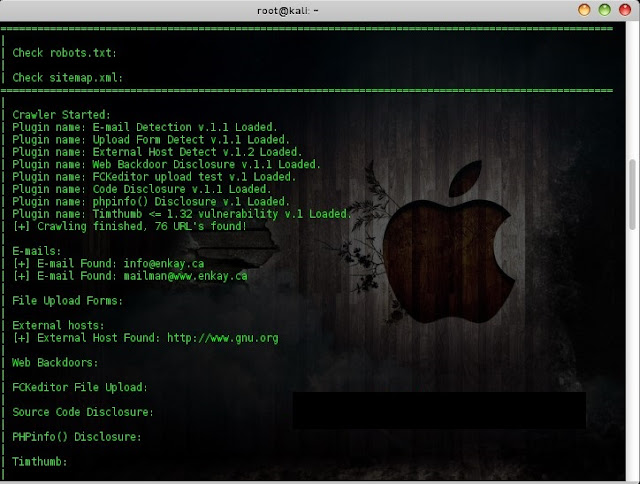Click the 'E-mails:' heading
This screenshot has width=640, height=484.
[37, 251]
